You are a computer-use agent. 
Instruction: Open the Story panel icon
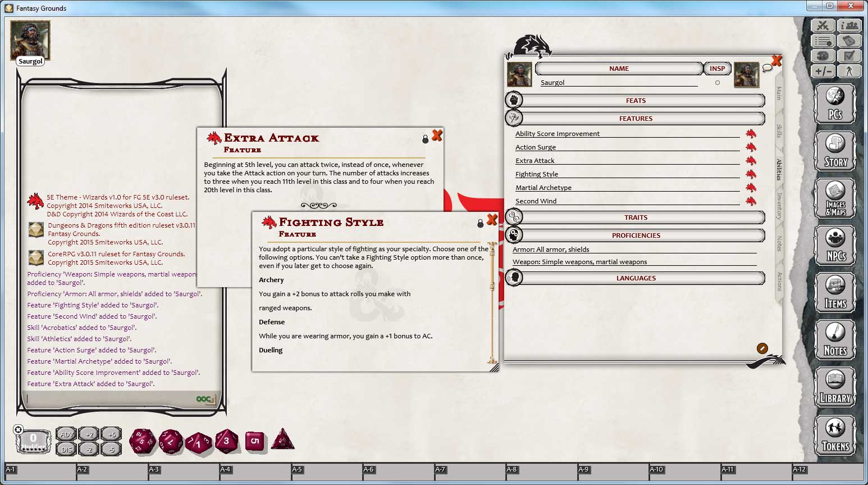835,150
